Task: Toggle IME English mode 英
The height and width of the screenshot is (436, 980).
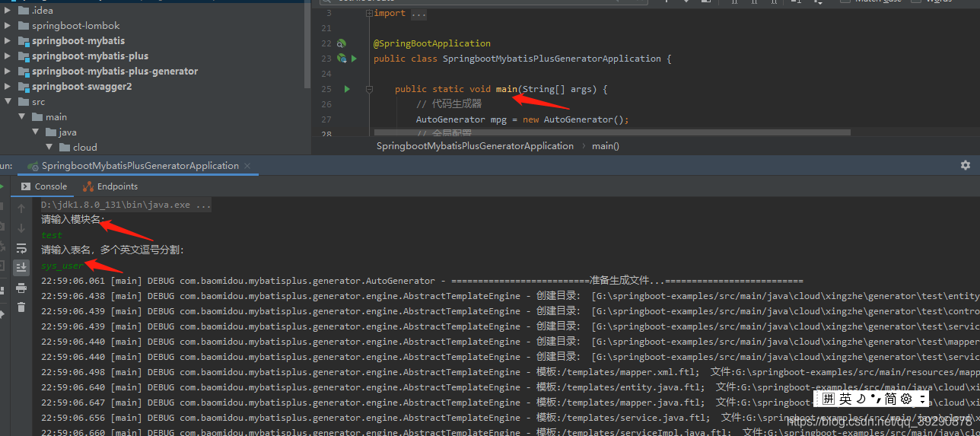Action: (845, 399)
